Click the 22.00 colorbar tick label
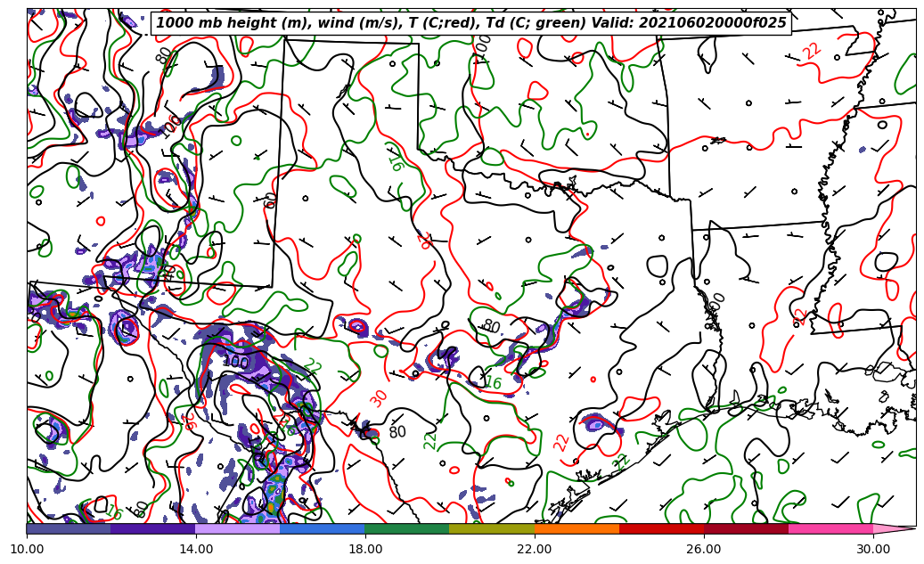This screenshot has width=924, height=564. (535, 550)
